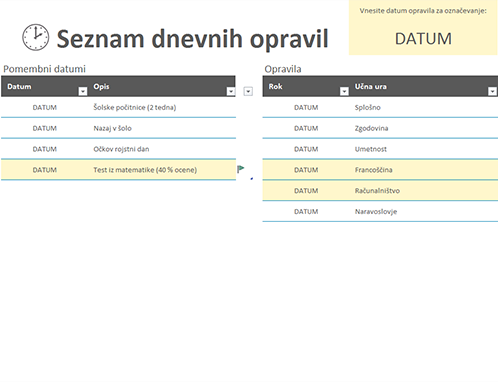Screen dimensions: 498x382
Task: Select the Učna ura column header
Action: coord(424,86)
